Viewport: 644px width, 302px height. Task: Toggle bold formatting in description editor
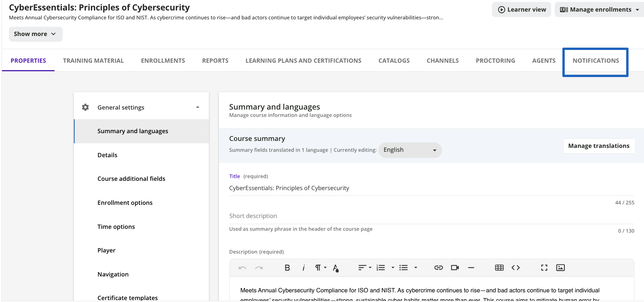point(287,268)
